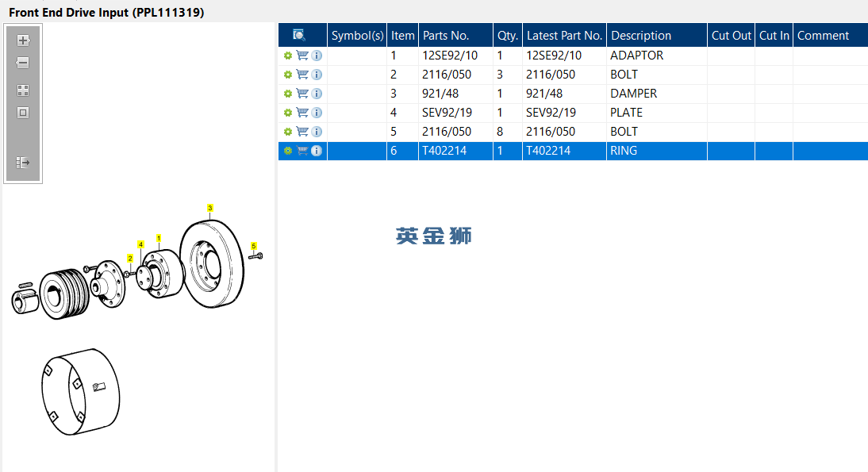Zoom in on the diagram with plus icon

pyautogui.click(x=23, y=40)
